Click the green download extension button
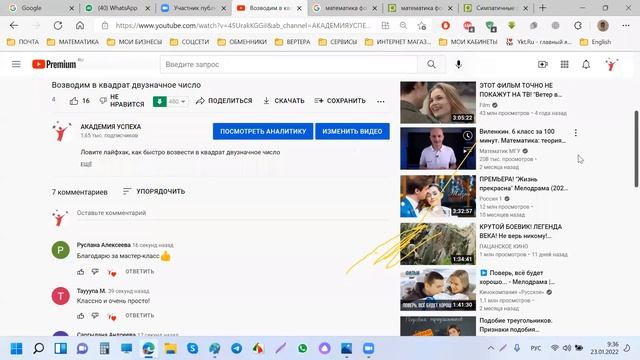This screenshot has height=360, width=640. (x=160, y=101)
